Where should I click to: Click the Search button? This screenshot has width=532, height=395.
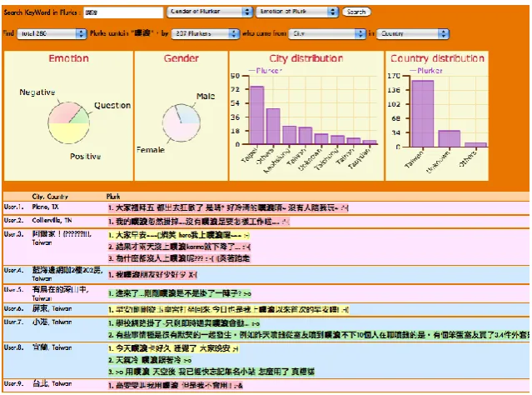tap(356, 12)
